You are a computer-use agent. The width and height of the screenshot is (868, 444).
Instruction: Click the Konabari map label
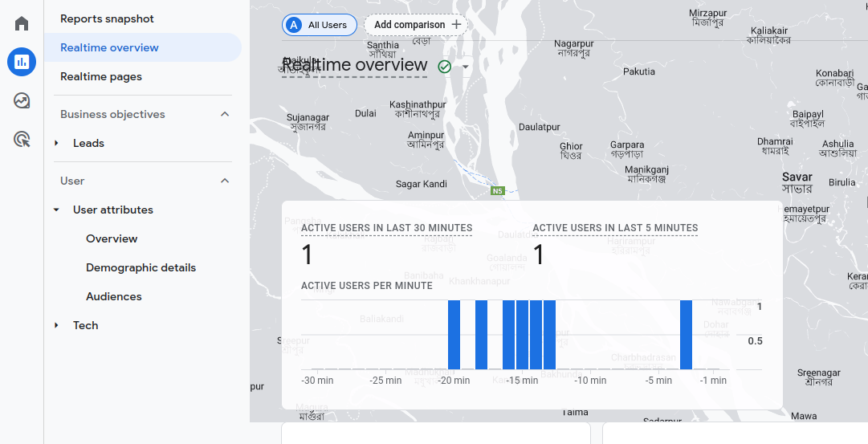pyautogui.click(x=835, y=78)
